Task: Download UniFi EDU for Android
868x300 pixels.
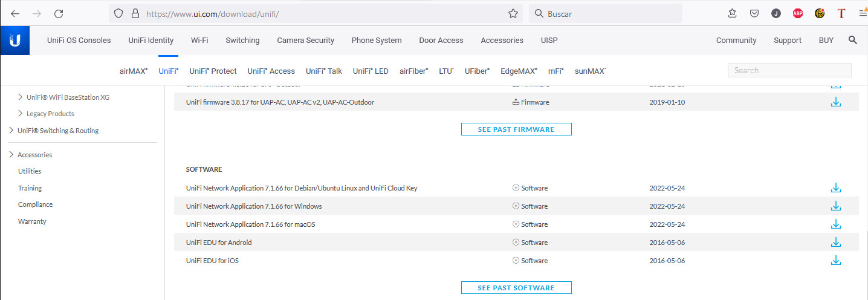Action: click(836, 243)
